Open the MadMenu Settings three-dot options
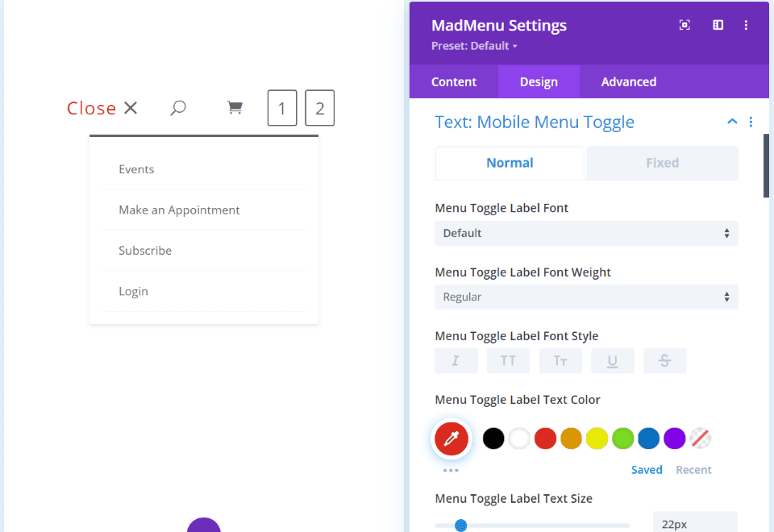The height and width of the screenshot is (532, 774). [x=746, y=25]
